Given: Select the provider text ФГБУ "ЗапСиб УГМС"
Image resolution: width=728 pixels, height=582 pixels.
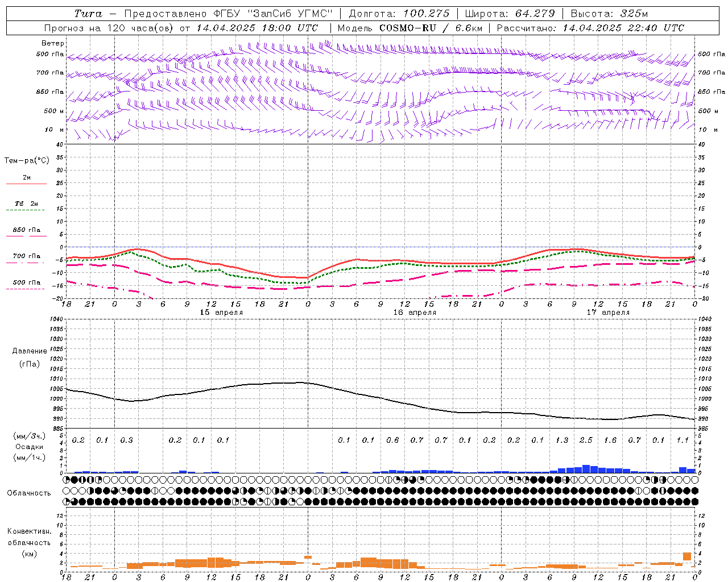Looking at the screenshot, I should 273,14.
